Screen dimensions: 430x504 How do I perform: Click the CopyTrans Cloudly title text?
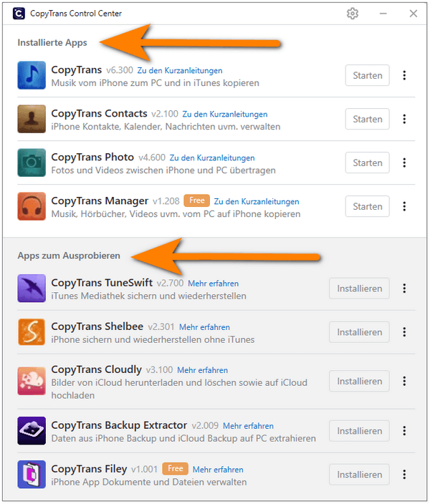pyautogui.click(x=96, y=369)
